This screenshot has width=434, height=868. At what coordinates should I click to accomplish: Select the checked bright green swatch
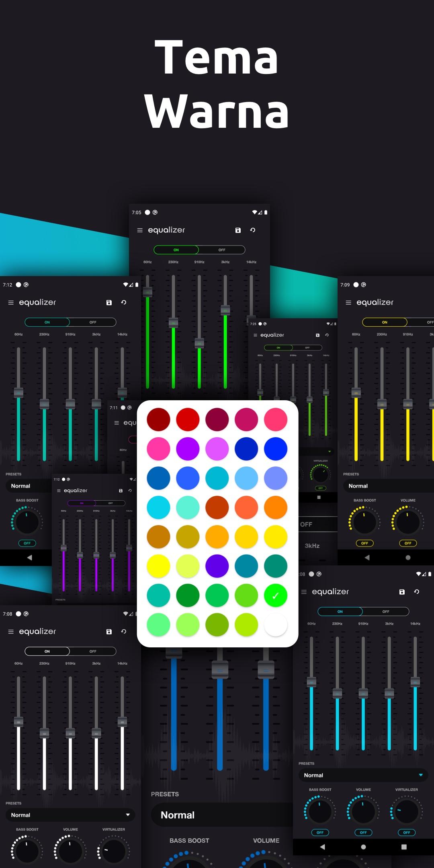276,596
